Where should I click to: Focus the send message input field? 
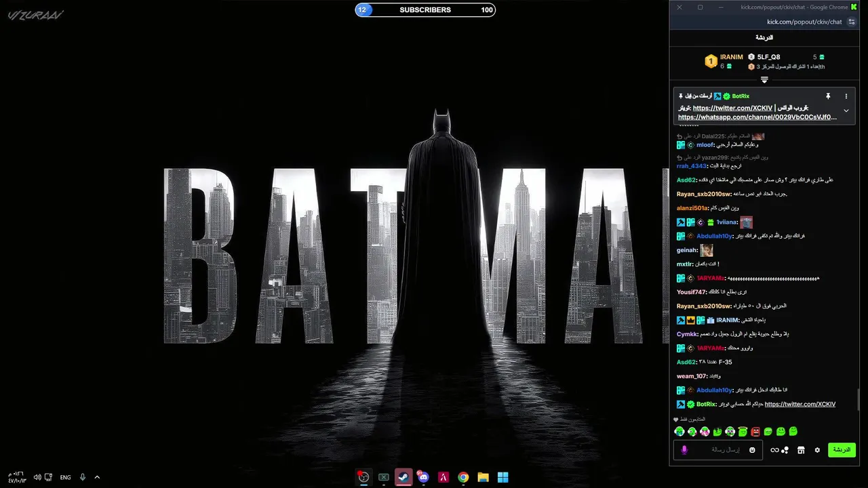click(x=719, y=450)
